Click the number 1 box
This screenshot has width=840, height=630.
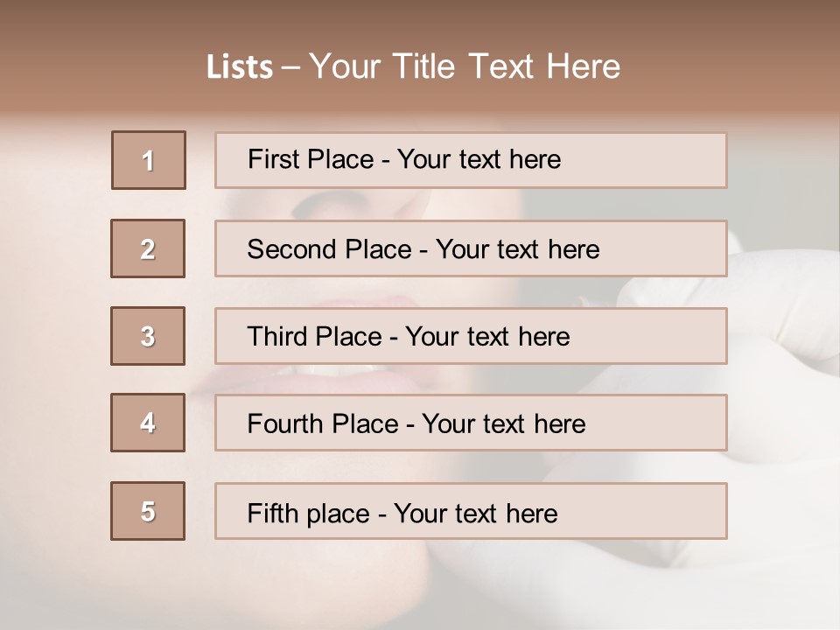pyautogui.click(x=149, y=160)
